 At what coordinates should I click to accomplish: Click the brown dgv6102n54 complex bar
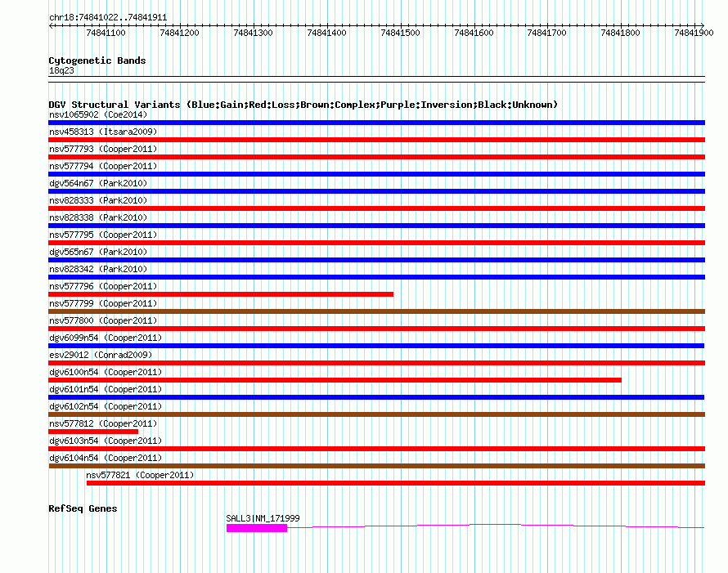tap(376, 414)
